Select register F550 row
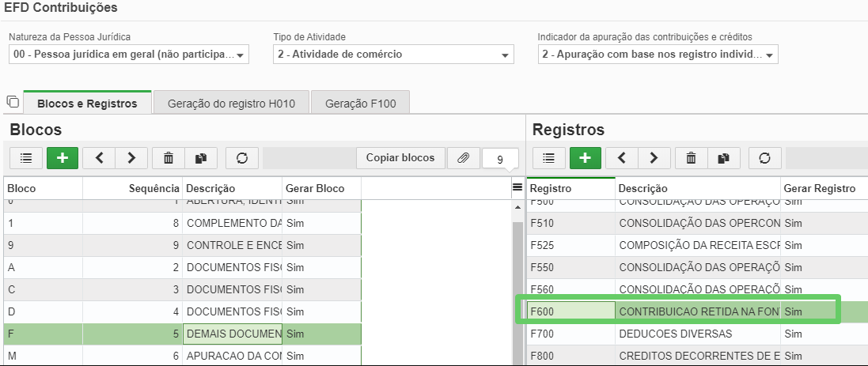868x366 pixels. click(697, 268)
